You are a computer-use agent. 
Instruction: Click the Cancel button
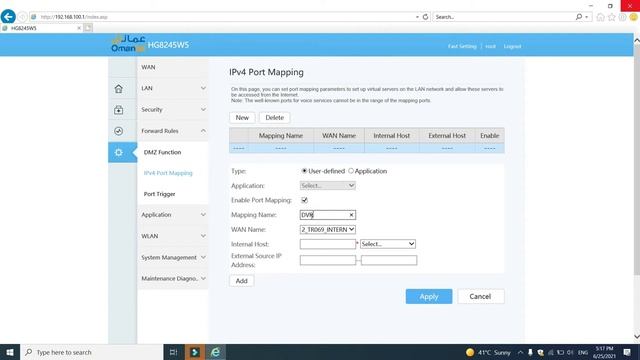click(480, 296)
